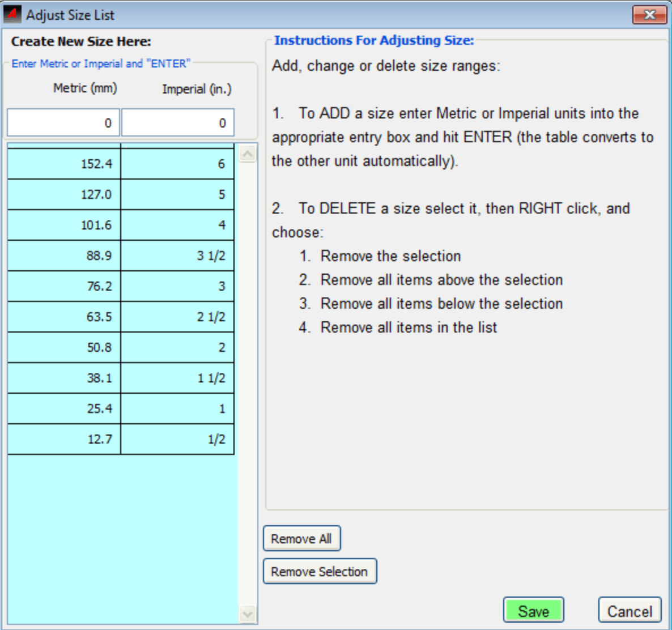The width and height of the screenshot is (672, 630).
Task: Select the 101.6 metric size cell
Action: coord(64,225)
